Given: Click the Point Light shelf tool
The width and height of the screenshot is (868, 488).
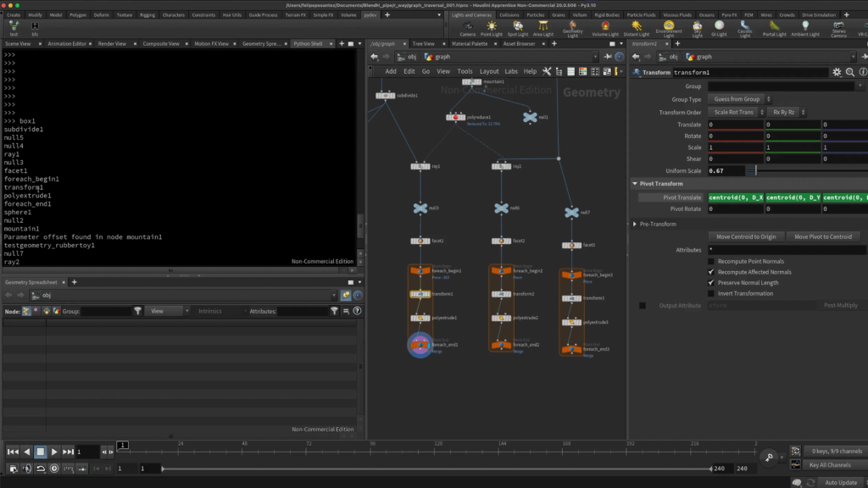Looking at the screenshot, I should coord(492,26).
